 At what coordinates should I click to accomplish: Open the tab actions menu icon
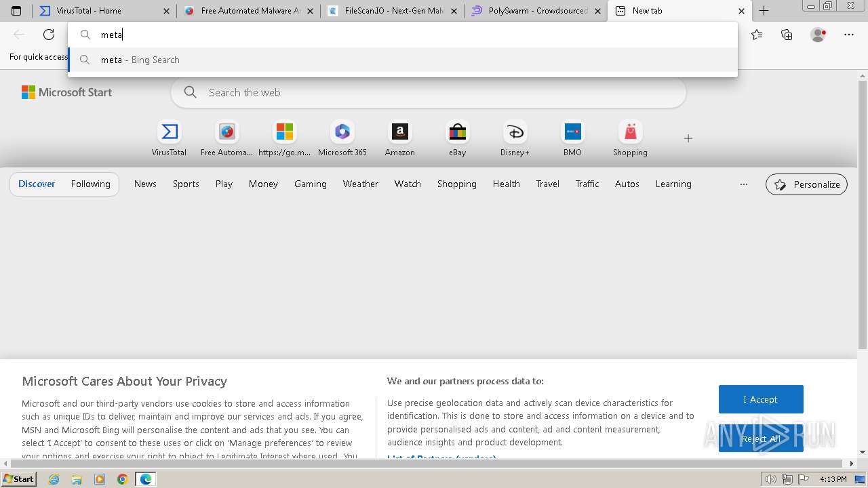pyautogui.click(x=16, y=11)
